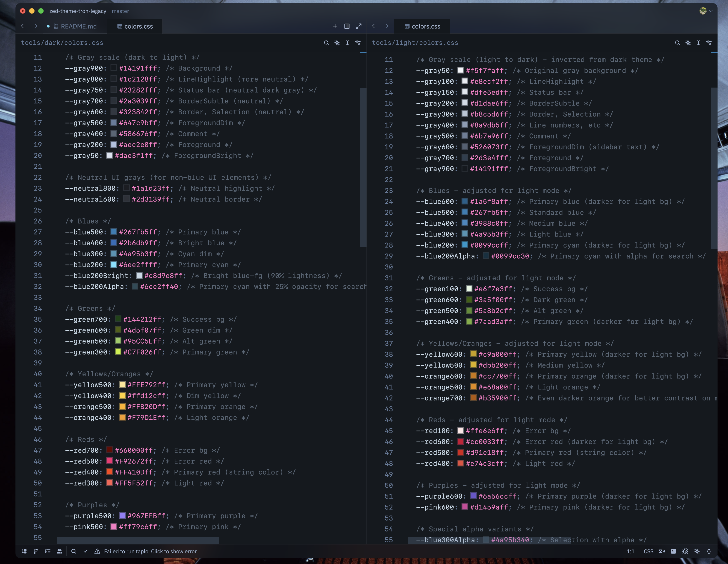
Task: Click the Neutral UI grays comment
Action: coord(168,177)
